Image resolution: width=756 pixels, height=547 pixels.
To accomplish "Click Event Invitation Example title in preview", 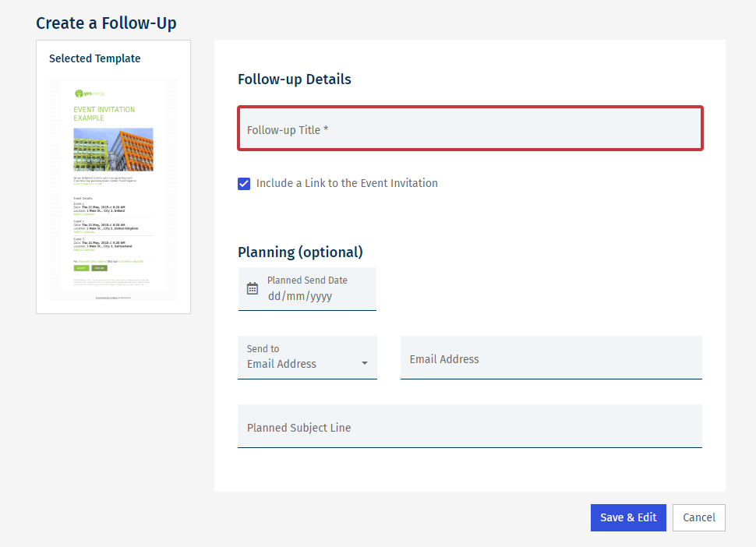I will click(104, 114).
